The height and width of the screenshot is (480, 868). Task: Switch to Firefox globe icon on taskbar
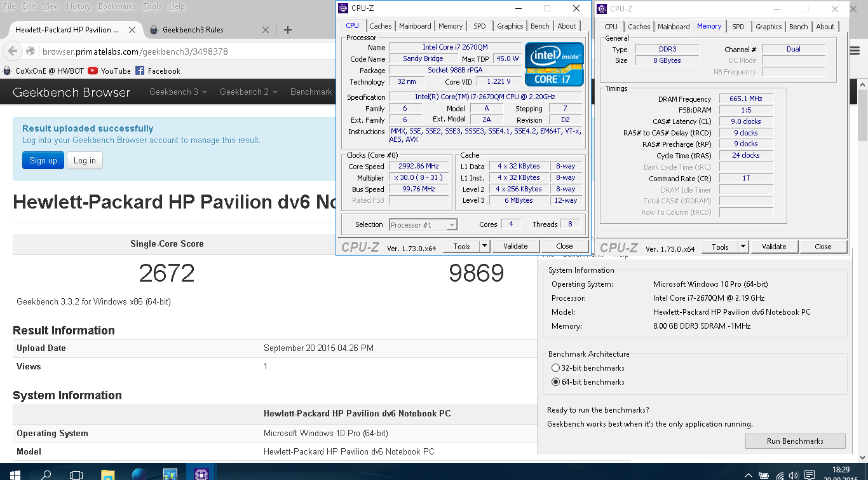pos(139,474)
